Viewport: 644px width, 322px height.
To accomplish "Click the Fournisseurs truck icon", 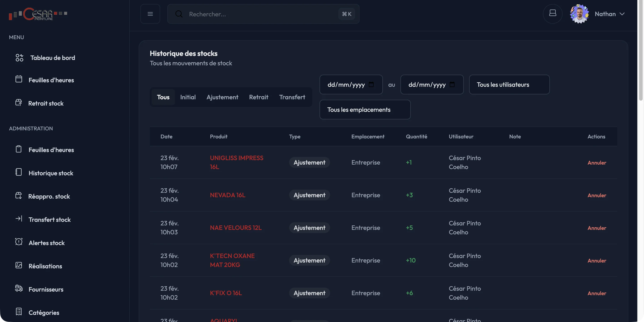I will [x=19, y=288].
